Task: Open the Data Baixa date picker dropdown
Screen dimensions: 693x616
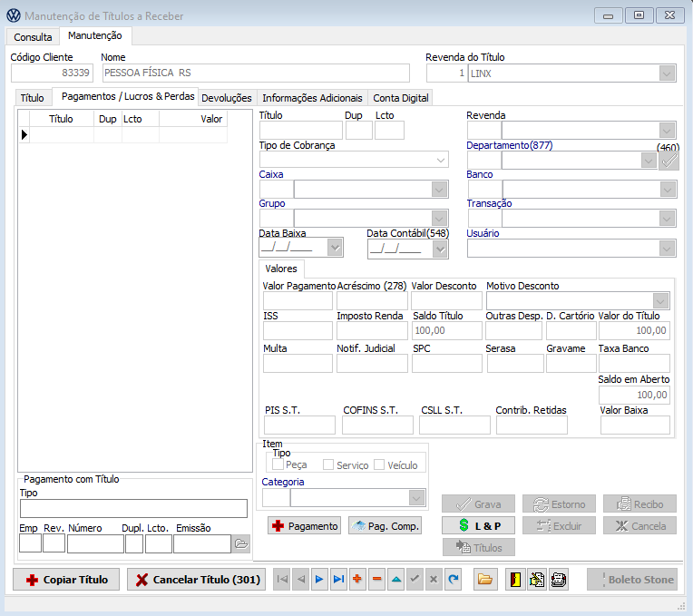Action: pyautogui.click(x=335, y=248)
